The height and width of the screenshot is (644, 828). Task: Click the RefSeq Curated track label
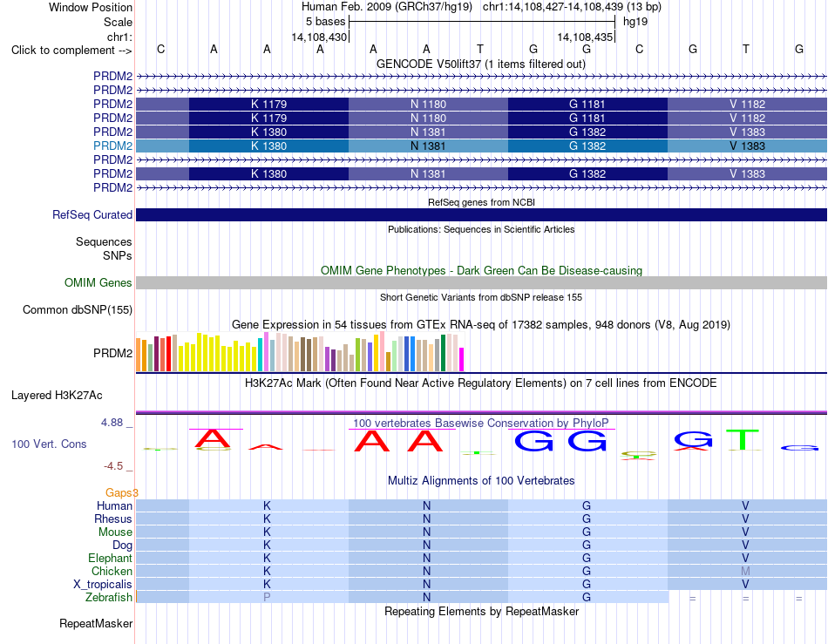[x=92, y=215]
